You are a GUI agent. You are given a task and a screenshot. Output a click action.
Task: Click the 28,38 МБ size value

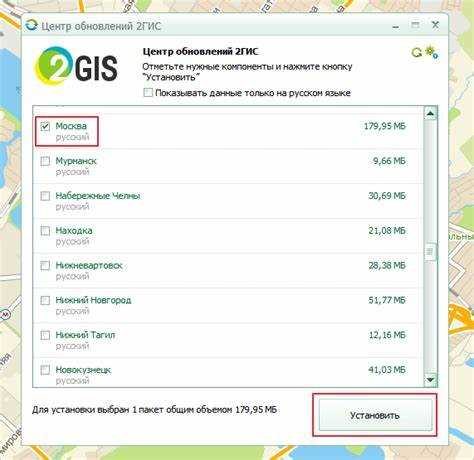[387, 265]
